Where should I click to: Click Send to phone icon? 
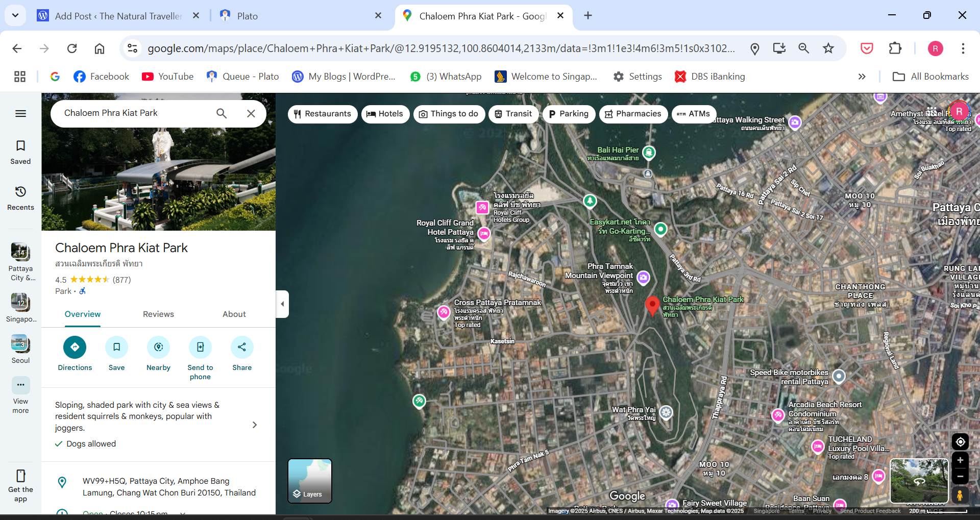pos(200,348)
